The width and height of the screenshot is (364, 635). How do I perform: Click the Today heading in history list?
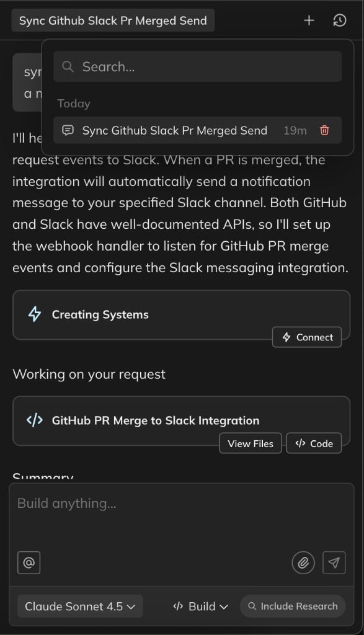74,104
